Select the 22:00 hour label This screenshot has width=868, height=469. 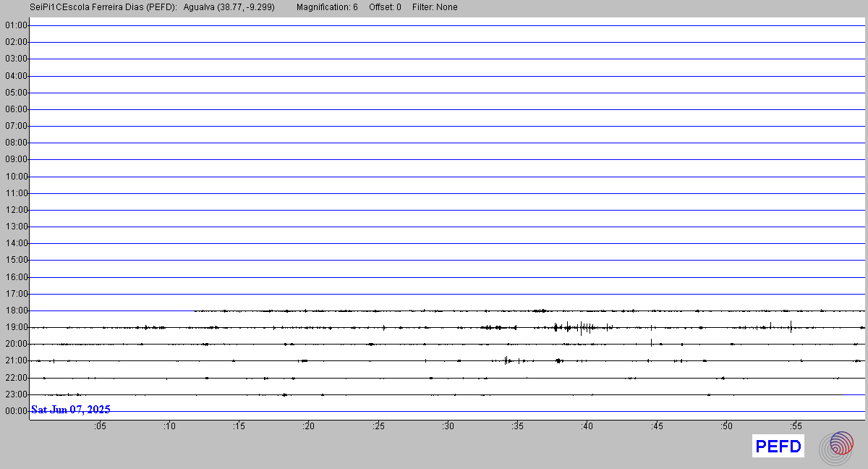pyautogui.click(x=16, y=378)
